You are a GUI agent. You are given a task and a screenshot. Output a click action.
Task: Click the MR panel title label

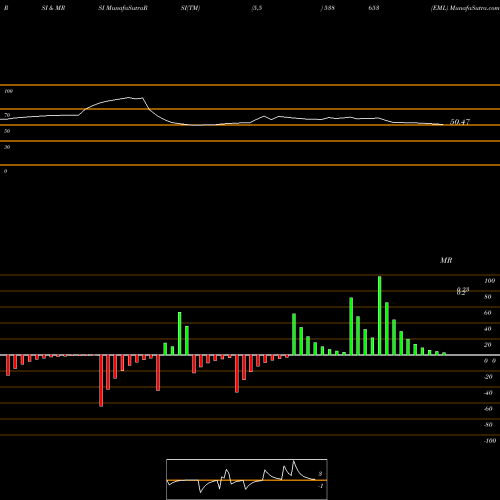[x=446, y=260]
